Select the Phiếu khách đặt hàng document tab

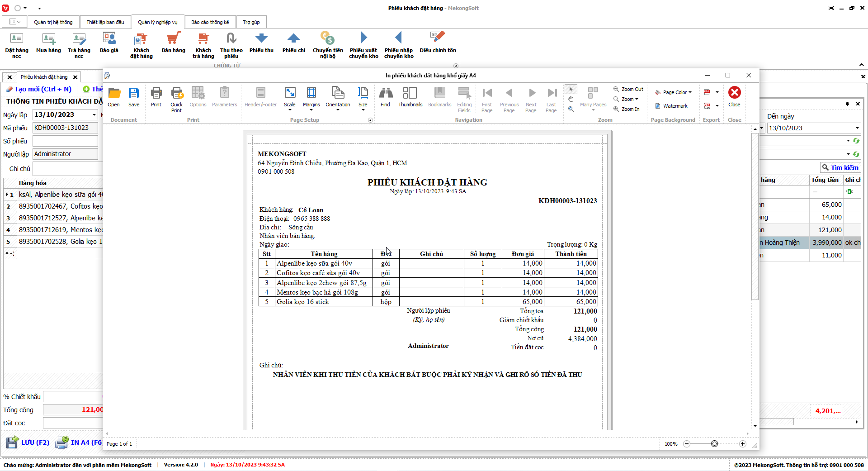coord(44,77)
